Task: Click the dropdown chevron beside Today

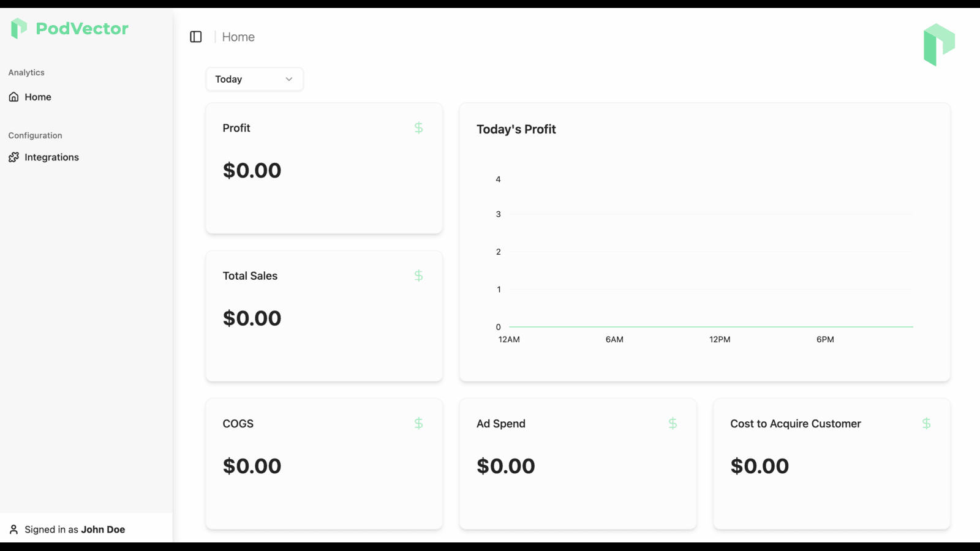Action: click(289, 79)
